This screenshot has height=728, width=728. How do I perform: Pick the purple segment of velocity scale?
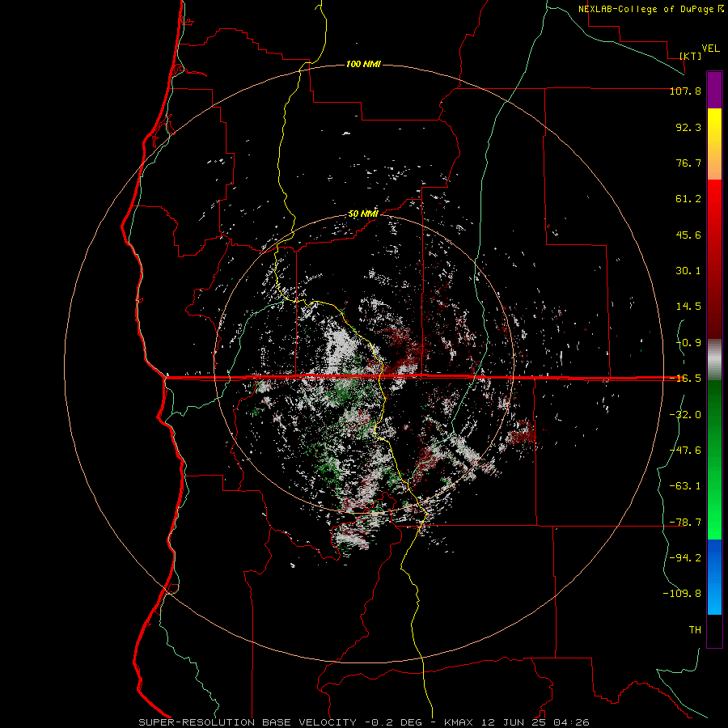(714, 90)
